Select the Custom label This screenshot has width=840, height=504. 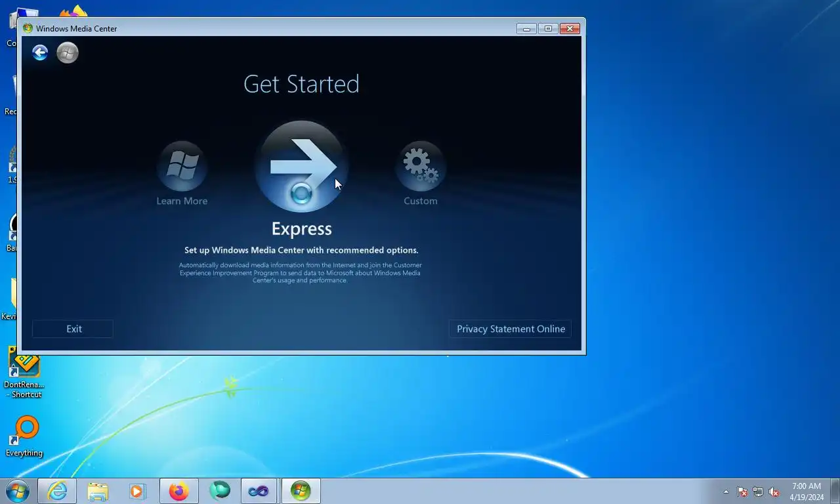coord(421,201)
